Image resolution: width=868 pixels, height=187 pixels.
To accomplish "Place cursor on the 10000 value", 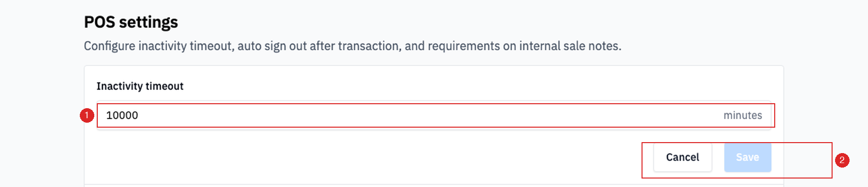I will point(122,115).
